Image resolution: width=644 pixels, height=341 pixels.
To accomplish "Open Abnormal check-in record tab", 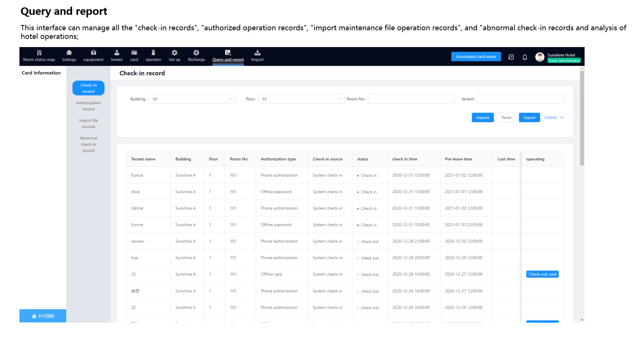I will click(89, 144).
